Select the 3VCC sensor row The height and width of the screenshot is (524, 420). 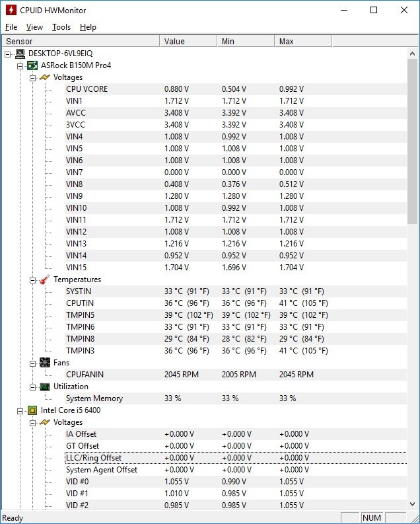point(236,125)
